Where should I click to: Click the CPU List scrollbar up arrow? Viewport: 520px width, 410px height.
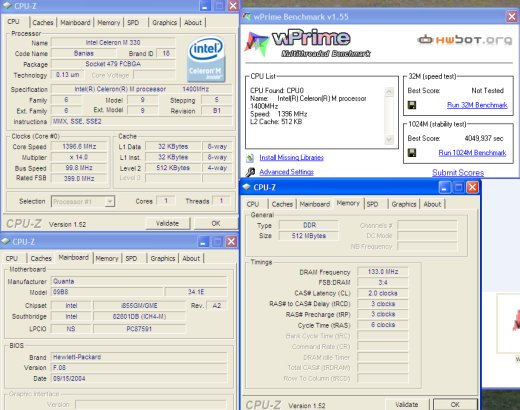click(x=389, y=92)
